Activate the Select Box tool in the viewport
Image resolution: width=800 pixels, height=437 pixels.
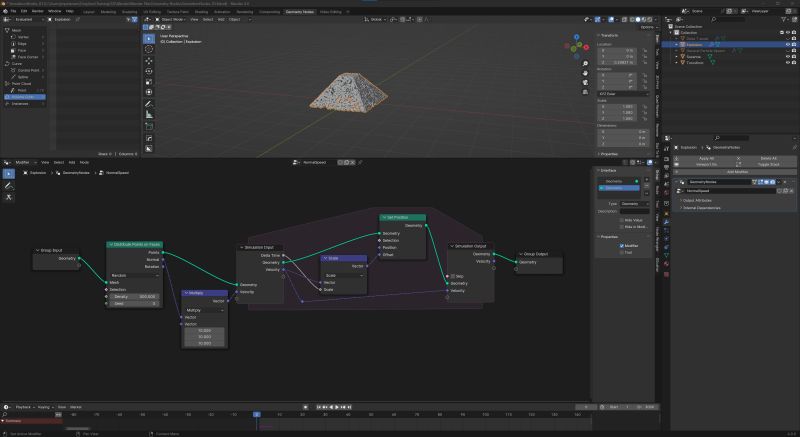click(x=148, y=38)
